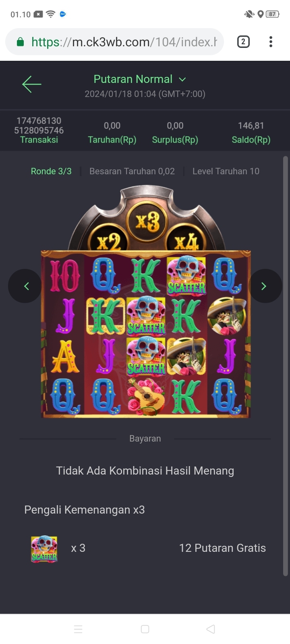Select the x4 multiplier badge
This screenshot has height=644, width=290.
click(x=186, y=242)
